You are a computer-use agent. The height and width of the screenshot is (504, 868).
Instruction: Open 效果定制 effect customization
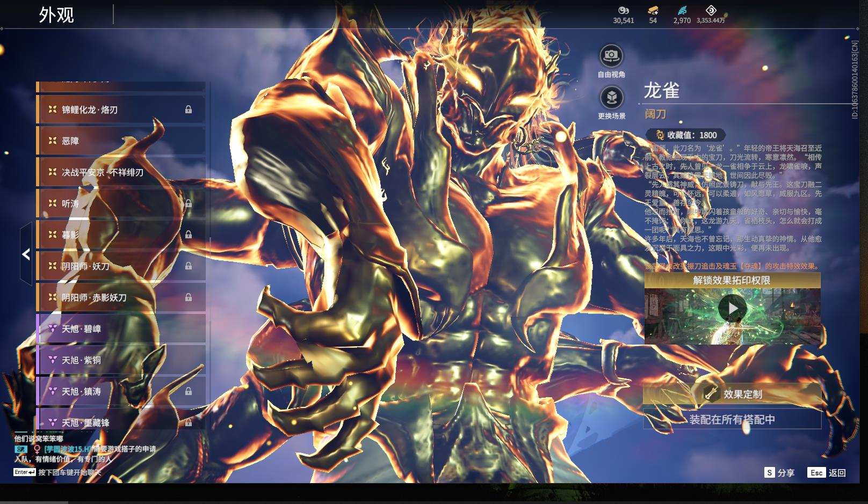[x=732, y=394]
